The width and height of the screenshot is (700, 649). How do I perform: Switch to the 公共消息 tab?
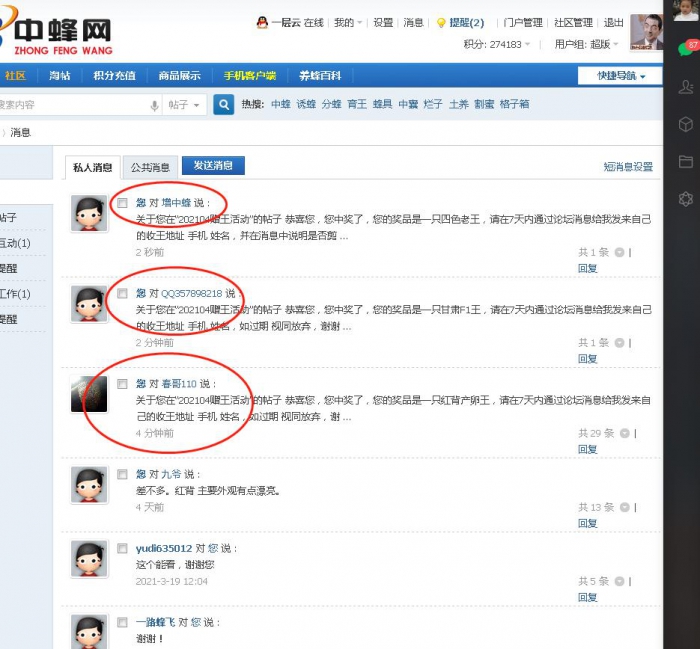pyautogui.click(x=150, y=167)
